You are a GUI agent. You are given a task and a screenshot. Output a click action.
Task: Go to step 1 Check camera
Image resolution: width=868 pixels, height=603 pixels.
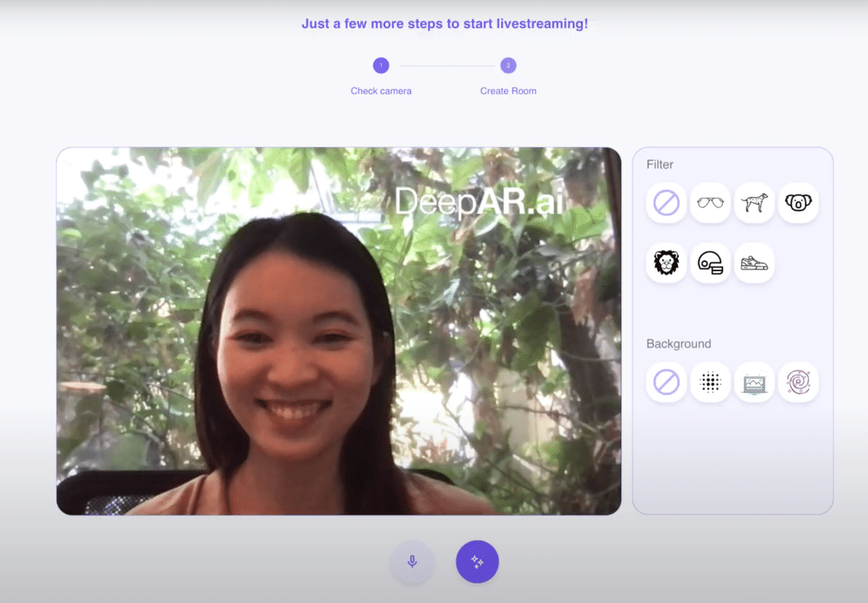pyautogui.click(x=381, y=66)
